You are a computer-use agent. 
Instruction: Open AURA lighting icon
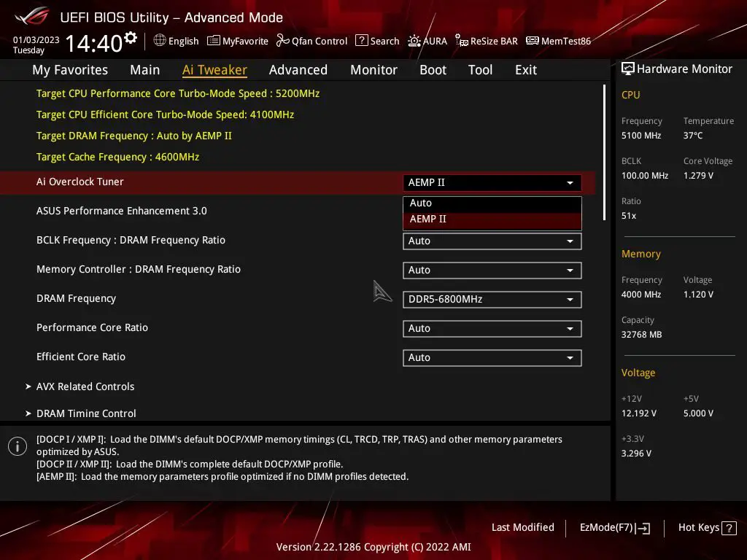(414, 41)
